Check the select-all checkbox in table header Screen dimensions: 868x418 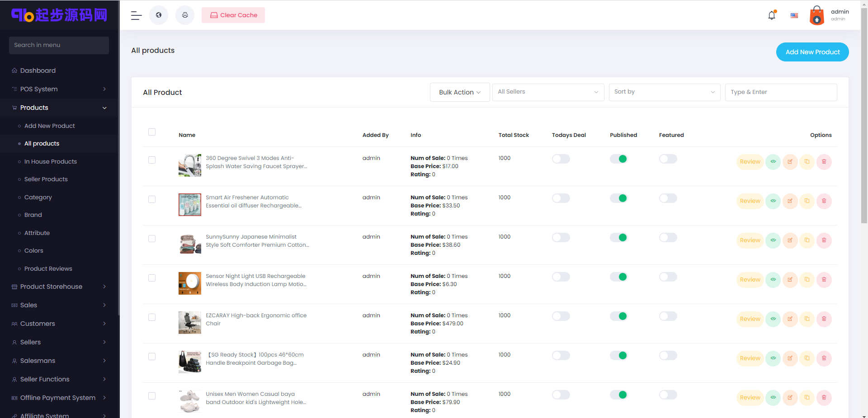point(152,132)
